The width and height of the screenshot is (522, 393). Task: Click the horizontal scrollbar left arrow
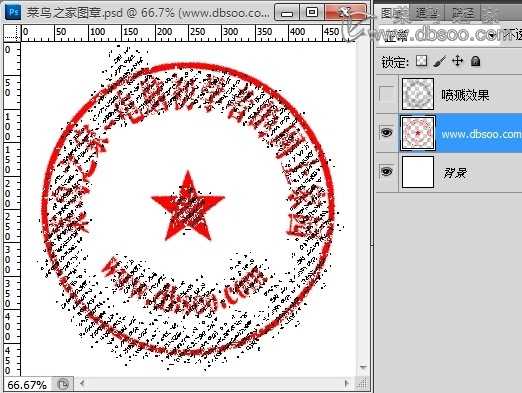tap(82, 383)
